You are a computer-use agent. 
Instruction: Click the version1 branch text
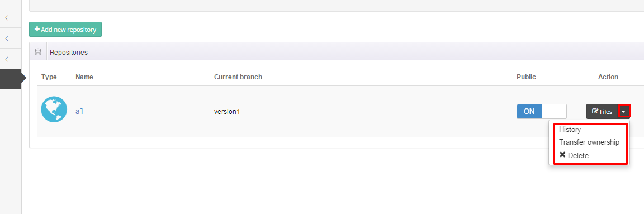227,111
